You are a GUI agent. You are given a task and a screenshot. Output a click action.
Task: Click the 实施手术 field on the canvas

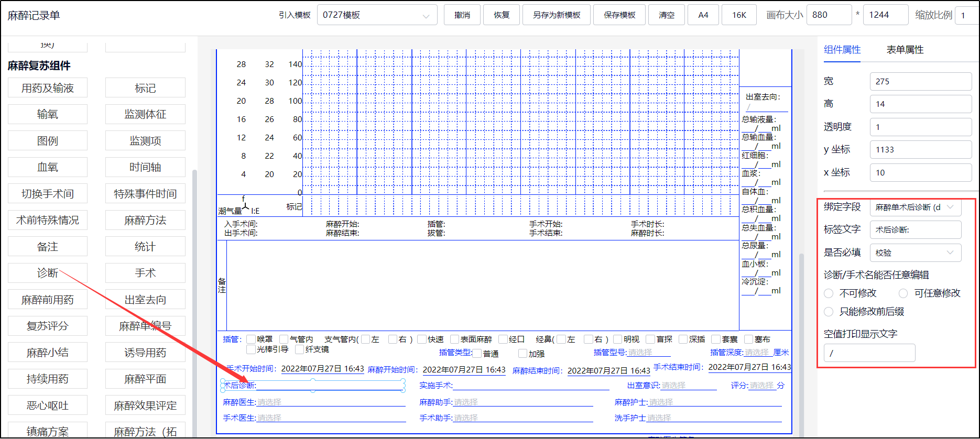(514, 386)
